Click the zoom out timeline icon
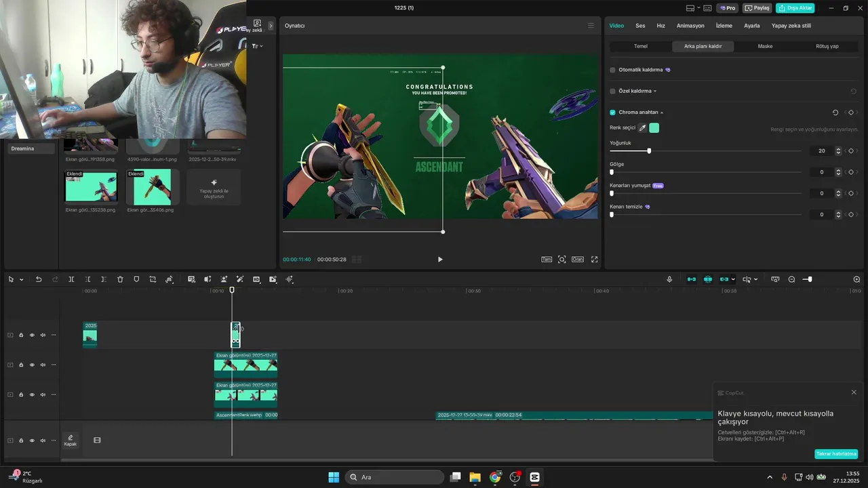 pos(791,279)
